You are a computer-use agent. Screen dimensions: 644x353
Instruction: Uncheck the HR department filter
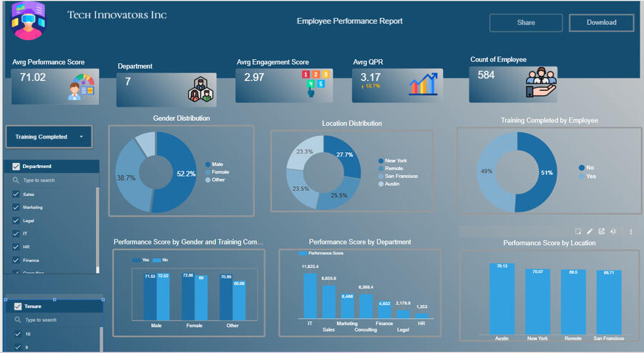tap(16, 247)
